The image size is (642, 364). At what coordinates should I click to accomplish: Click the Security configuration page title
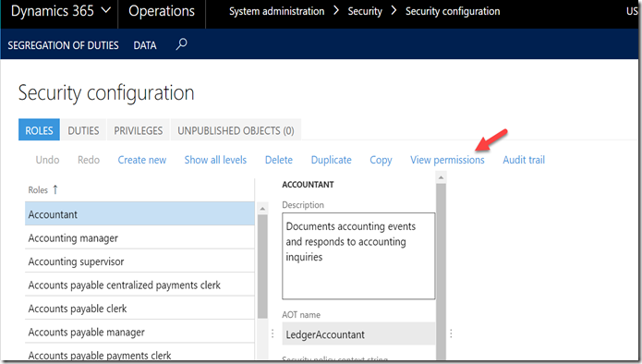[106, 93]
